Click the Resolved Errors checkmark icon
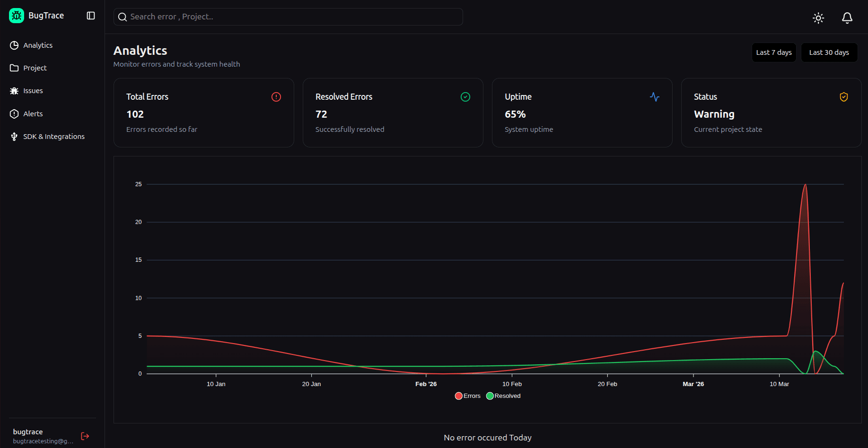The image size is (868, 448). click(465, 97)
